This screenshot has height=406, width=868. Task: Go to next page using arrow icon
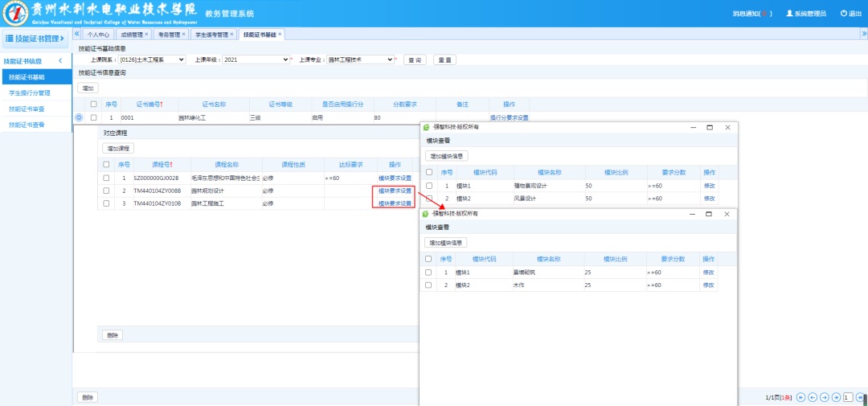825,397
